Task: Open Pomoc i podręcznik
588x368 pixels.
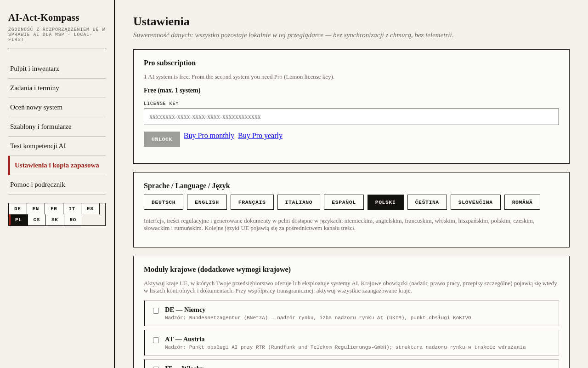Action: pos(57,184)
